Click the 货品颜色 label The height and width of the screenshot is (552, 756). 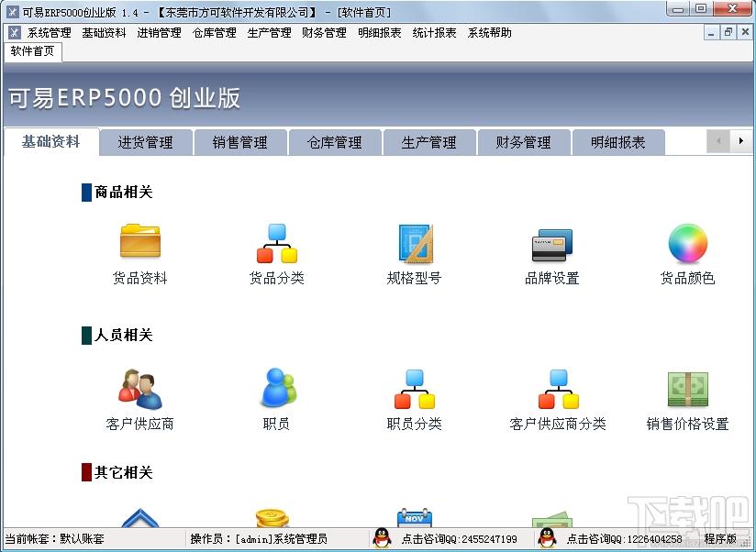pos(687,278)
